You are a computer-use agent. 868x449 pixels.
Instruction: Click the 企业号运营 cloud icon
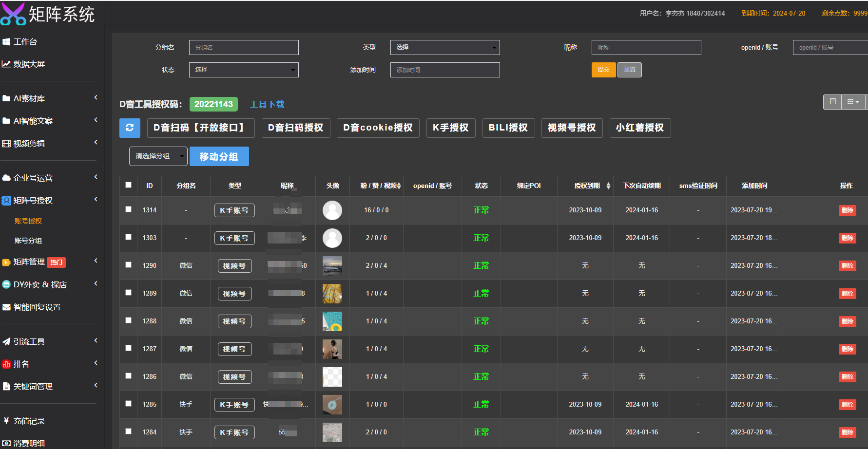6,178
